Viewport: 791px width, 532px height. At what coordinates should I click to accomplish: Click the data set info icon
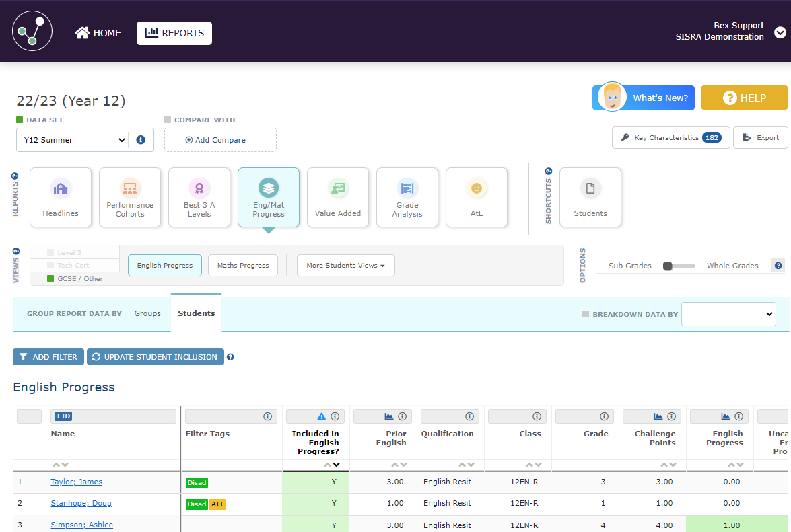(x=141, y=140)
